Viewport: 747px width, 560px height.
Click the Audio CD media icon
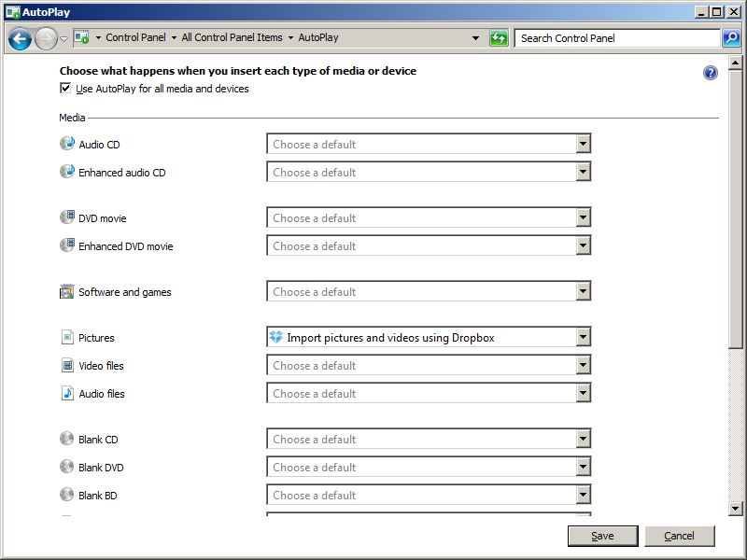click(67, 145)
